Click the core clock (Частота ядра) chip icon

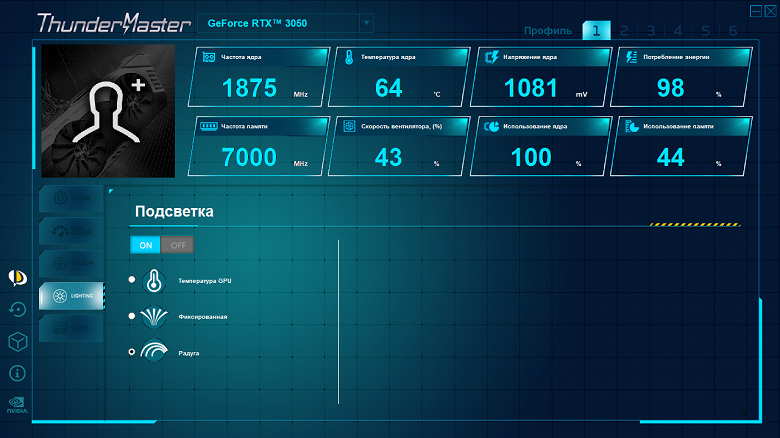(209, 57)
